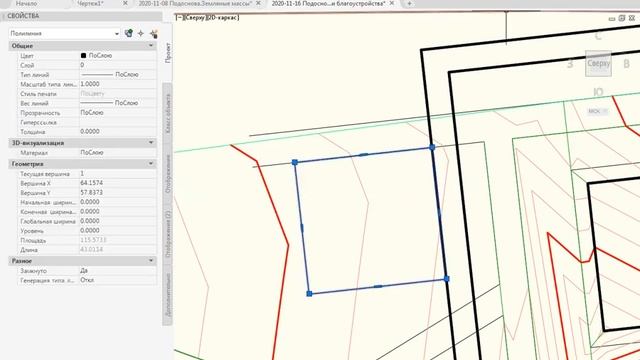The width and height of the screenshot is (640, 360).
Task: Open the [2D-каркас] visual style menu
Action: (x=224, y=18)
